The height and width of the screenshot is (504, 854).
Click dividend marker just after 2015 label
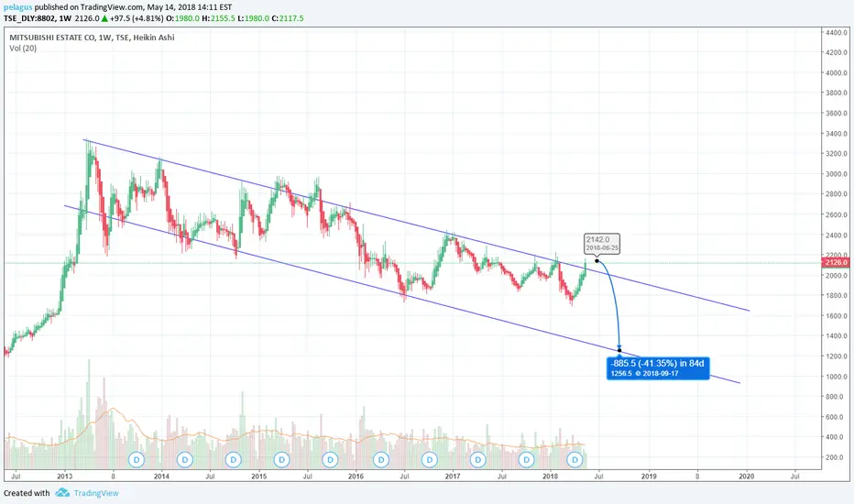[281, 460]
